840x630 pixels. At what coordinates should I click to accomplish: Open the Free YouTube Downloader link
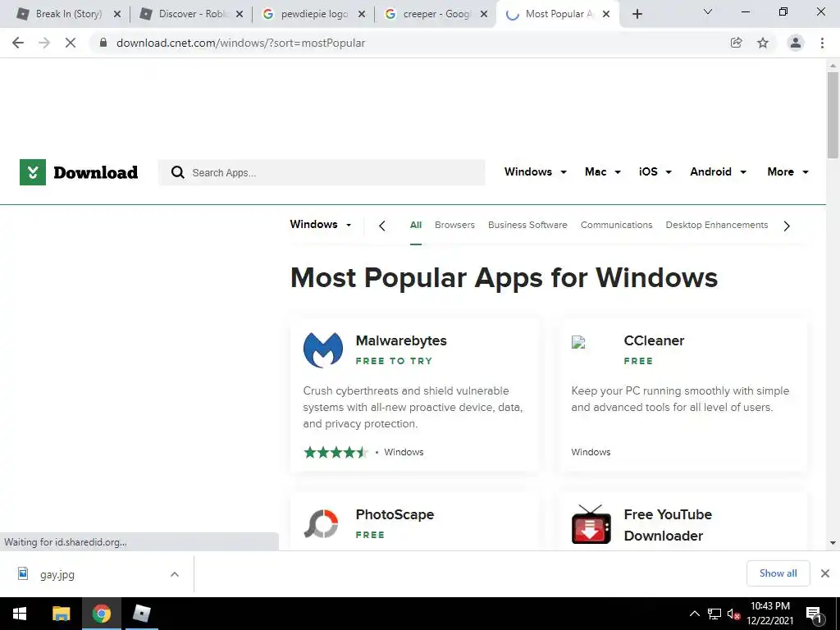668,525
